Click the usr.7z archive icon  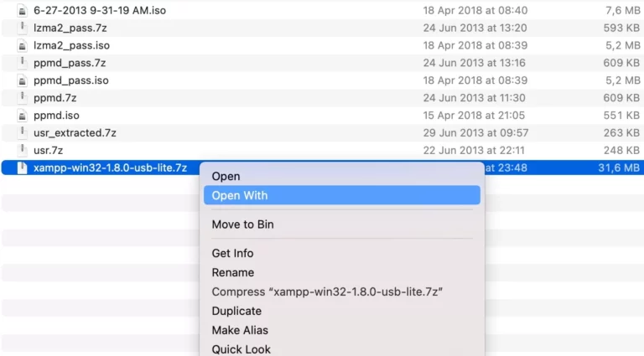coord(22,151)
